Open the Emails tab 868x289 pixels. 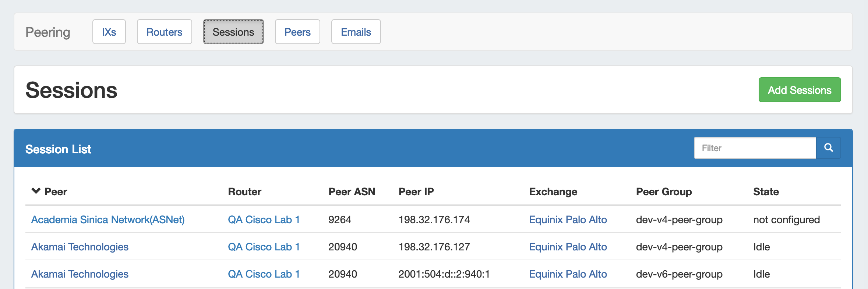pos(356,32)
